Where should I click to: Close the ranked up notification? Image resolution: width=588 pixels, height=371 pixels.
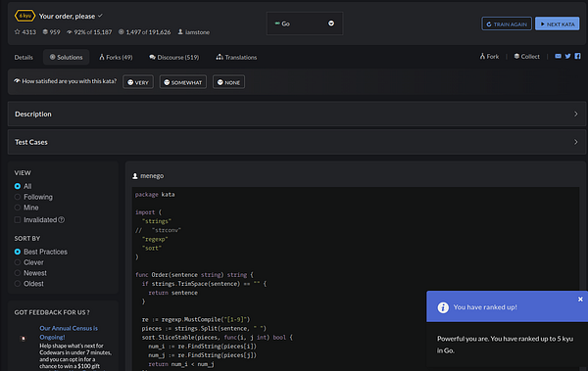click(580, 299)
